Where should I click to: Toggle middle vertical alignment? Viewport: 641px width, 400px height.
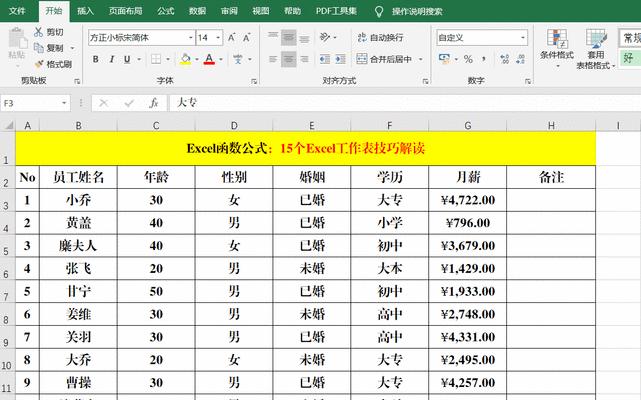click(x=289, y=37)
